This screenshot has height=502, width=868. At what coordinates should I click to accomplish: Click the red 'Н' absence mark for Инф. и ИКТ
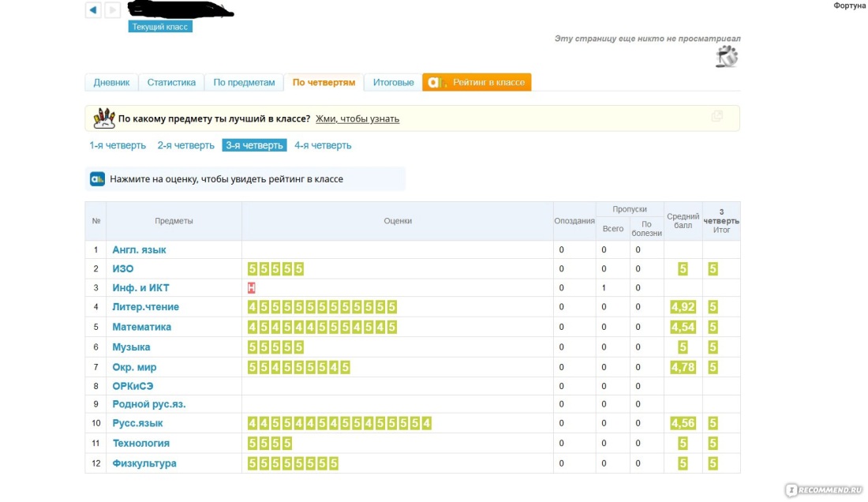[252, 288]
